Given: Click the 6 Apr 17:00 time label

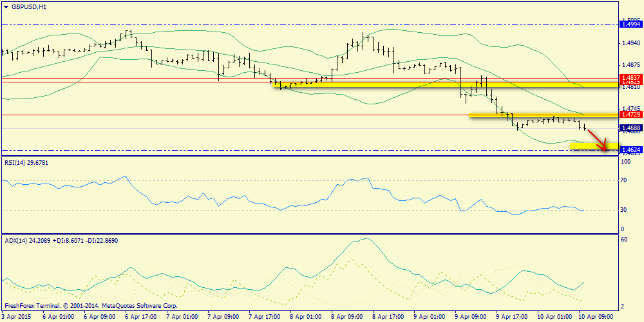Looking at the screenshot, I should [140, 317].
